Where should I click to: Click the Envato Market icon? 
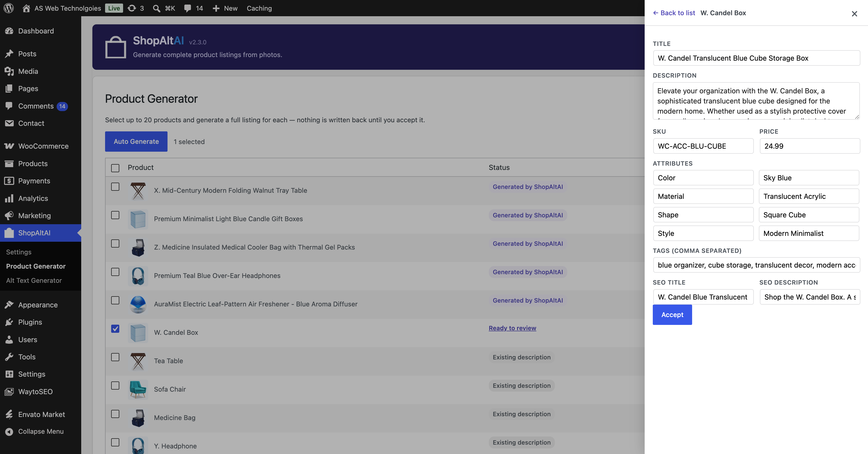9,415
